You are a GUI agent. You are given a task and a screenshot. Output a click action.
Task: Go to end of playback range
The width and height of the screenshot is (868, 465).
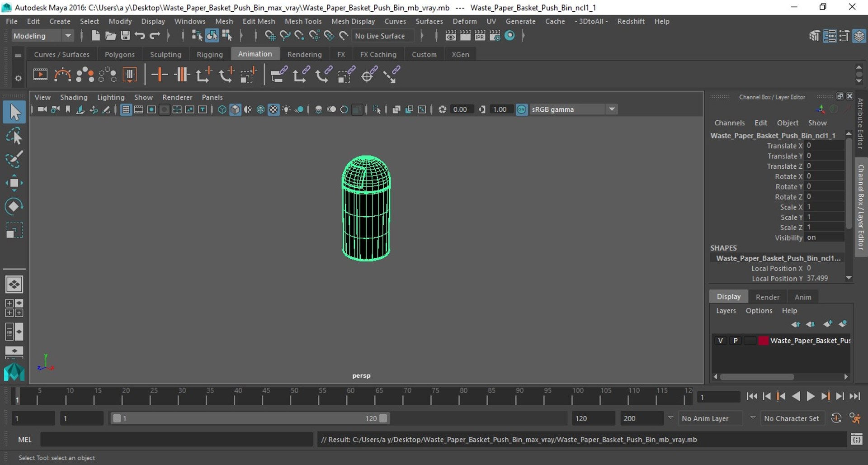pos(854,396)
